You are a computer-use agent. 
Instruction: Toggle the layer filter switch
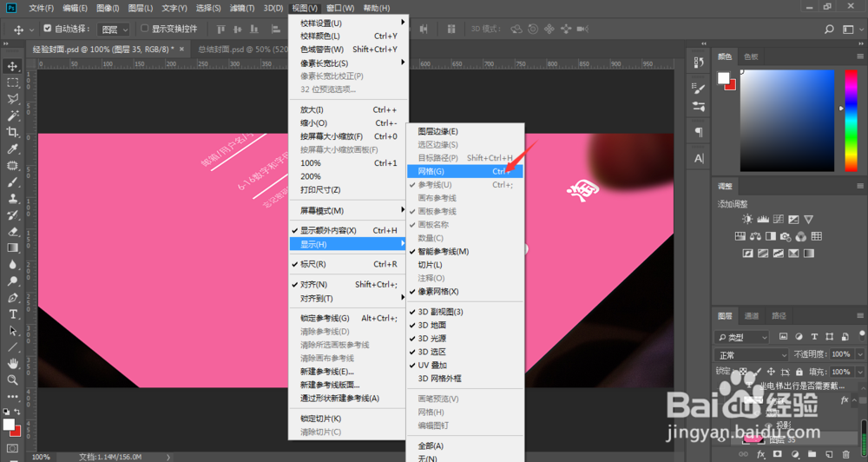(862, 335)
